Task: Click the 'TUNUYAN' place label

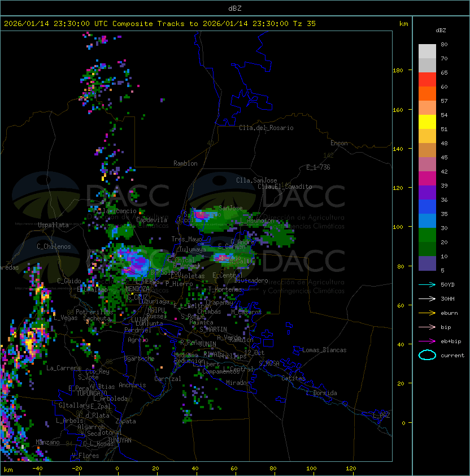Action: (x=120, y=440)
